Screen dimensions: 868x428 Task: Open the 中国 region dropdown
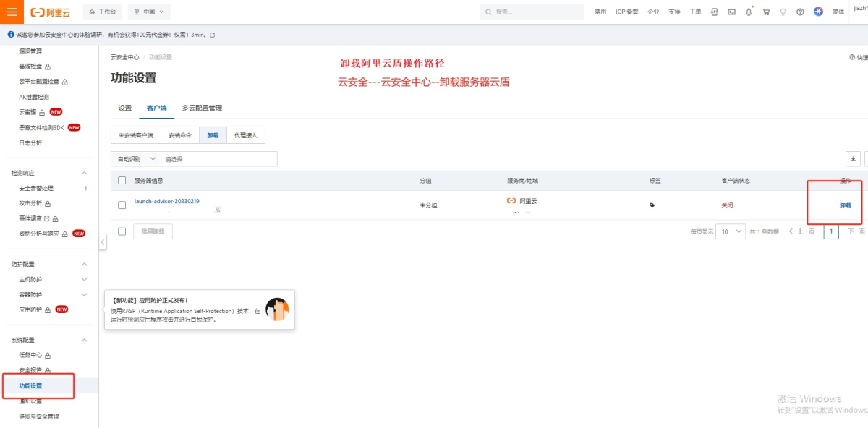tap(149, 12)
